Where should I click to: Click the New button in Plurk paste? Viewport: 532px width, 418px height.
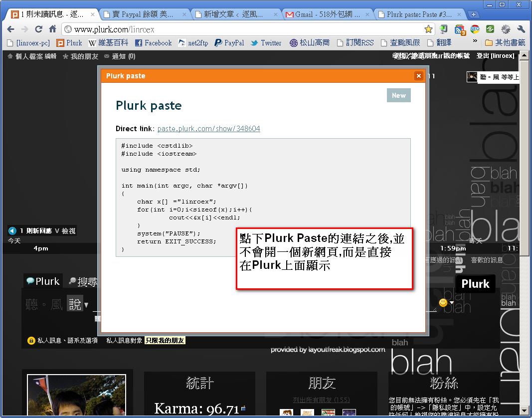(x=399, y=95)
